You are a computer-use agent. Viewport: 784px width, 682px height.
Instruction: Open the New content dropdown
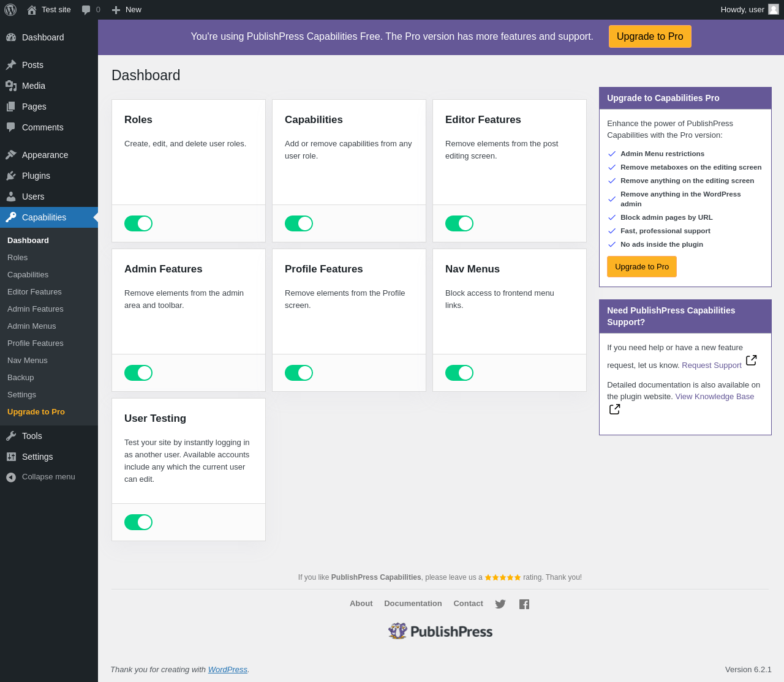(x=127, y=10)
